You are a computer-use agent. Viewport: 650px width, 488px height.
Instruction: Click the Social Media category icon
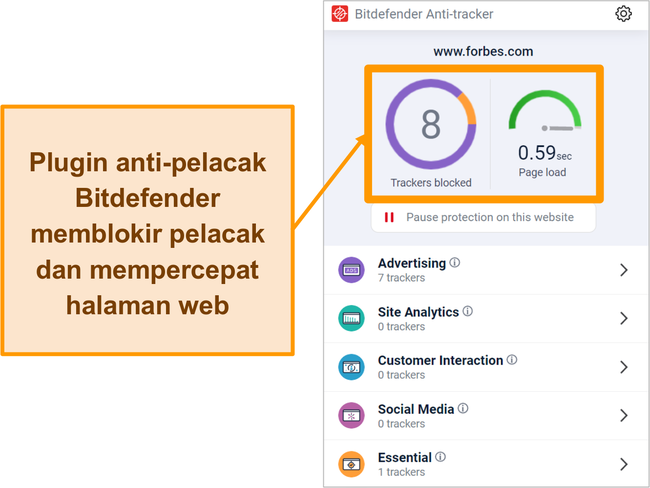pyautogui.click(x=352, y=415)
